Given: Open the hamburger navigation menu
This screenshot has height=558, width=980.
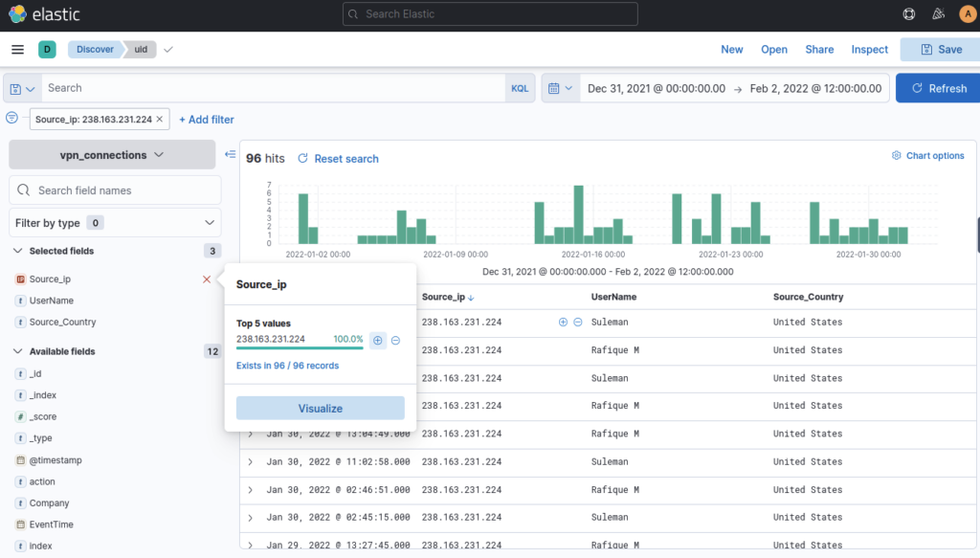Looking at the screenshot, I should tap(17, 50).
